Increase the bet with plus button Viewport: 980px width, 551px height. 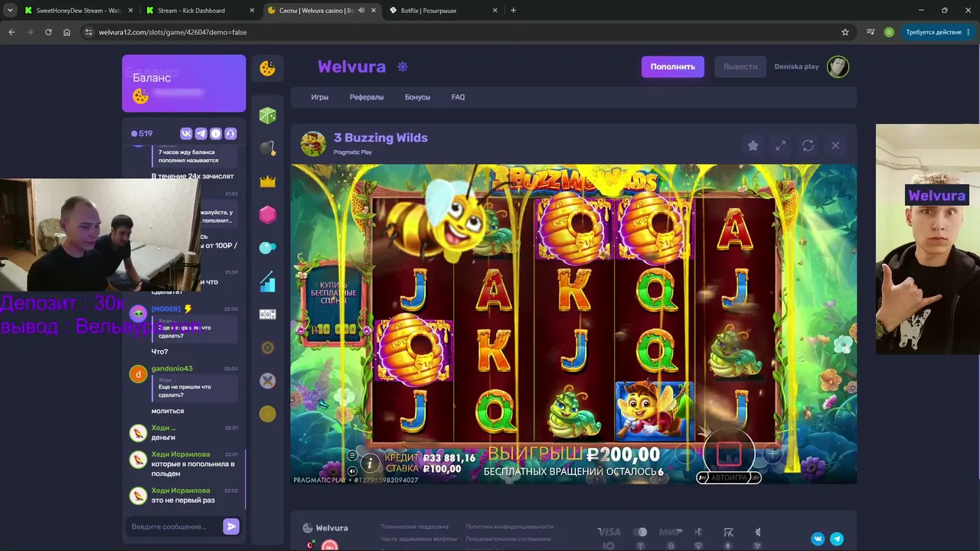[773, 455]
